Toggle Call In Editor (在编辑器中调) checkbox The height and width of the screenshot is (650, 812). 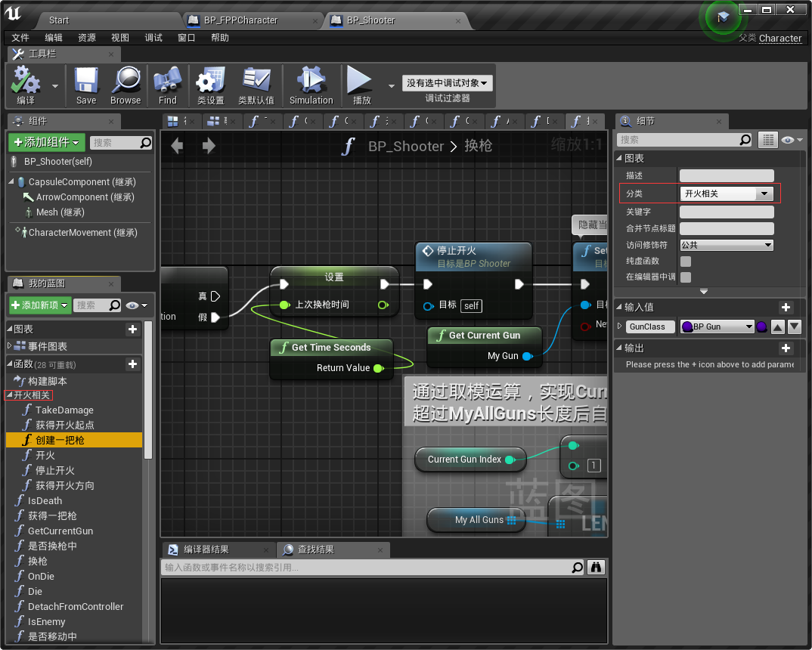click(686, 277)
